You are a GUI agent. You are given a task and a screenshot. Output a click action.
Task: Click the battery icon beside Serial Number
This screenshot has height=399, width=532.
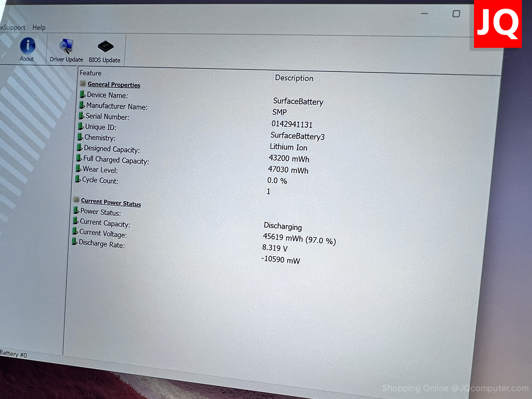[81, 116]
